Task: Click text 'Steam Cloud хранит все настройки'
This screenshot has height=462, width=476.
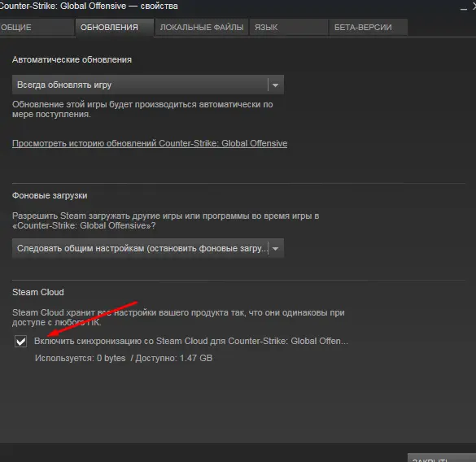Action: (x=84, y=312)
